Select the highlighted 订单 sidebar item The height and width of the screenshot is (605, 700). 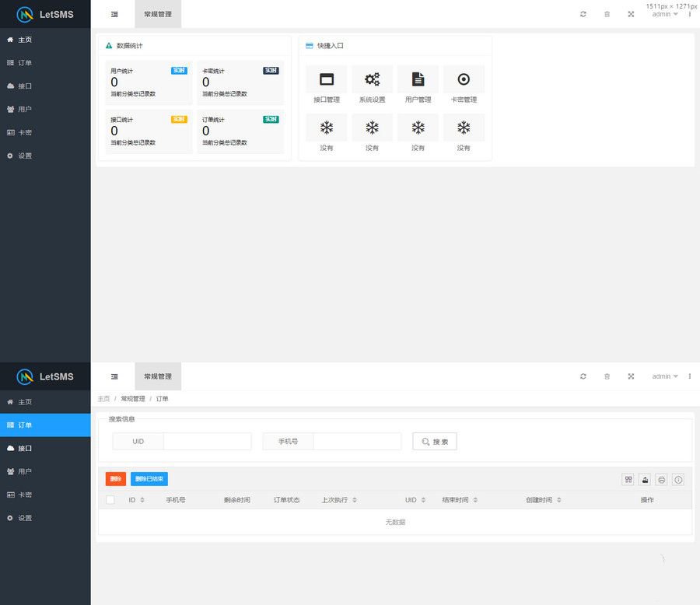(x=45, y=425)
